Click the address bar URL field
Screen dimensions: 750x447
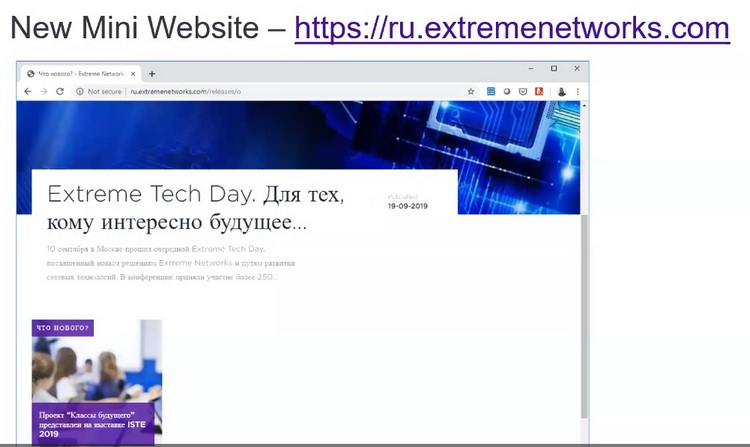click(x=273, y=91)
